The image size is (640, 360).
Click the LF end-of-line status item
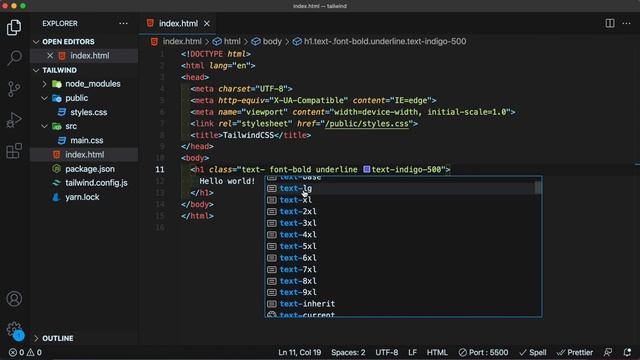412,352
